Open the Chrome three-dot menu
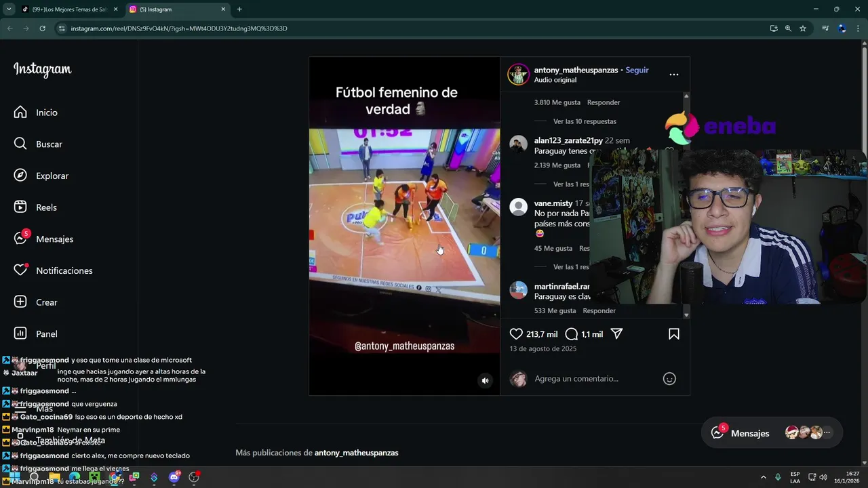 coord(859,28)
